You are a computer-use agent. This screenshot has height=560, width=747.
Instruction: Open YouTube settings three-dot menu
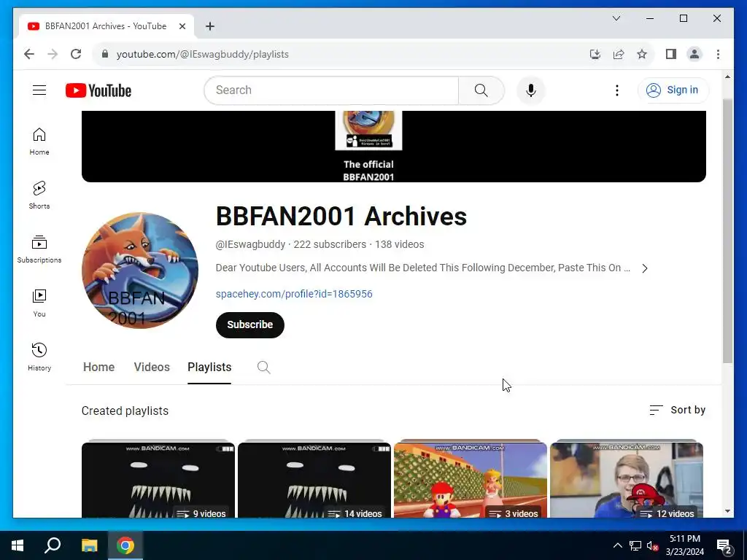617,90
